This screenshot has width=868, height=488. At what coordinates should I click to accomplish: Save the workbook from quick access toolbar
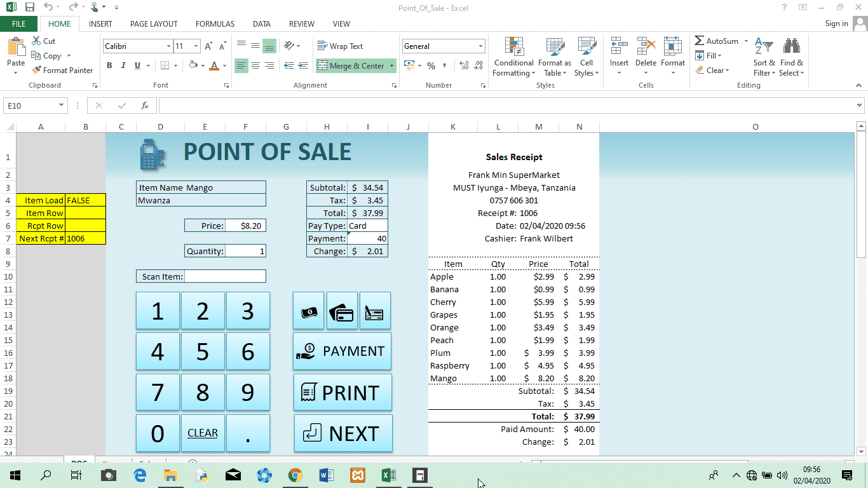coord(30,7)
